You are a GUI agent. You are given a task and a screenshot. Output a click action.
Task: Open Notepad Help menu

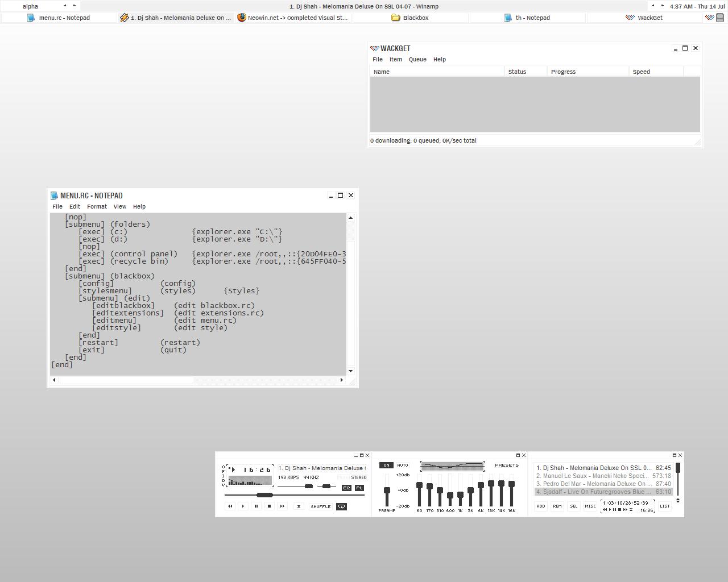(139, 206)
